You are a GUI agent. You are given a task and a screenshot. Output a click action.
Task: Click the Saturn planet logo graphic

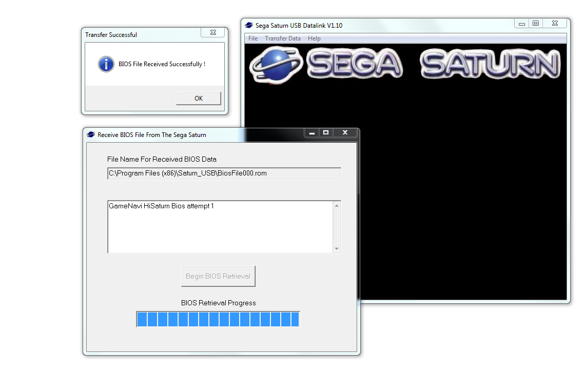pos(277,64)
